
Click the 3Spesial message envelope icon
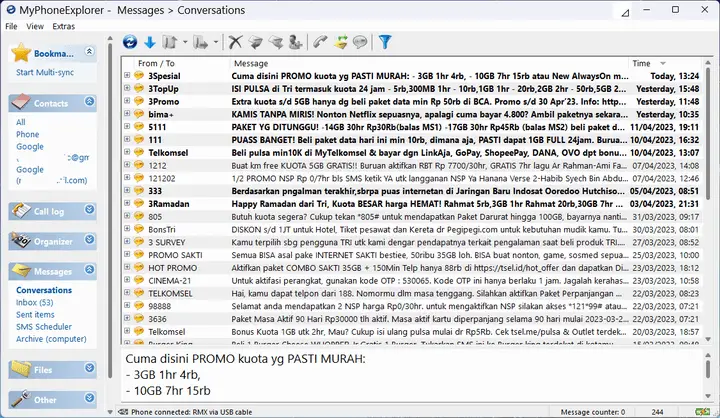[x=139, y=76]
